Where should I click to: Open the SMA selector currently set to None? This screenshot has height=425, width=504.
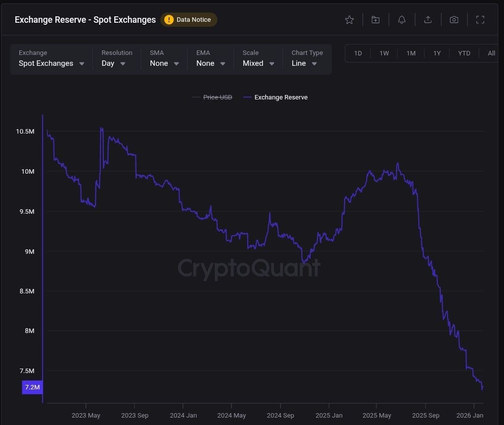pyautogui.click(x=163, y=63)
